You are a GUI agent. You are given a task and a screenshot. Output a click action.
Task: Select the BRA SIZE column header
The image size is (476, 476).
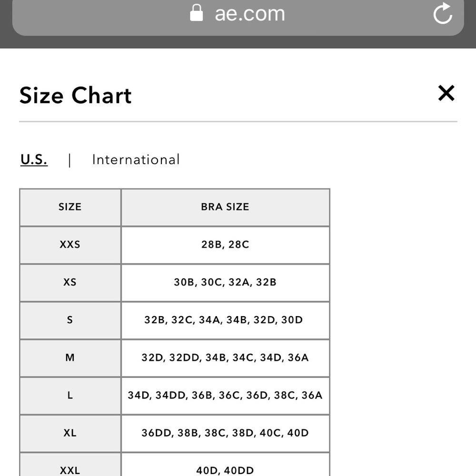[x=225, y=208]
